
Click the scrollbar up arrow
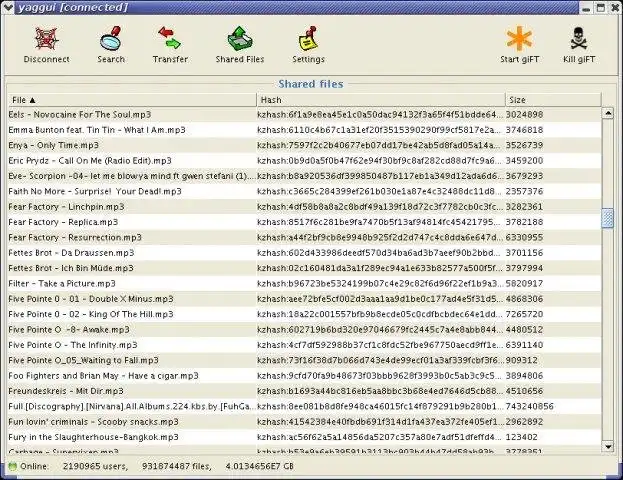608,113
